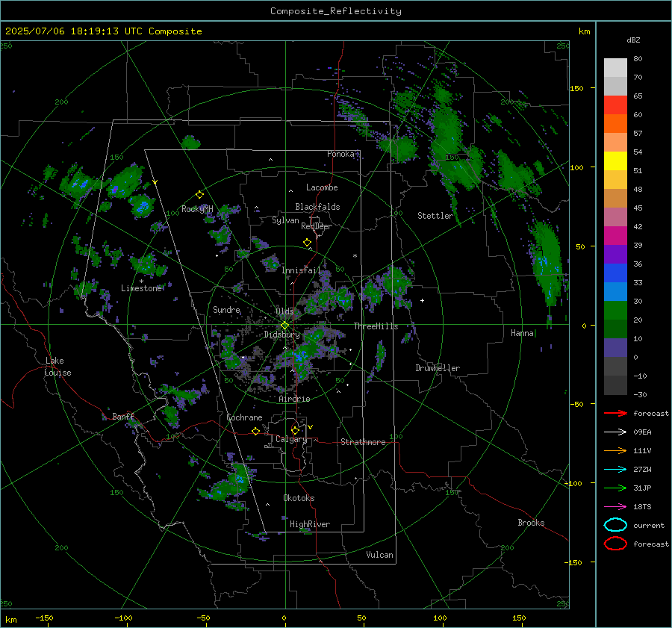Image resolution: width=672 pixels, height=628 pixels.
Task: Click the dBZ scale heading
Action: point(633,40)
